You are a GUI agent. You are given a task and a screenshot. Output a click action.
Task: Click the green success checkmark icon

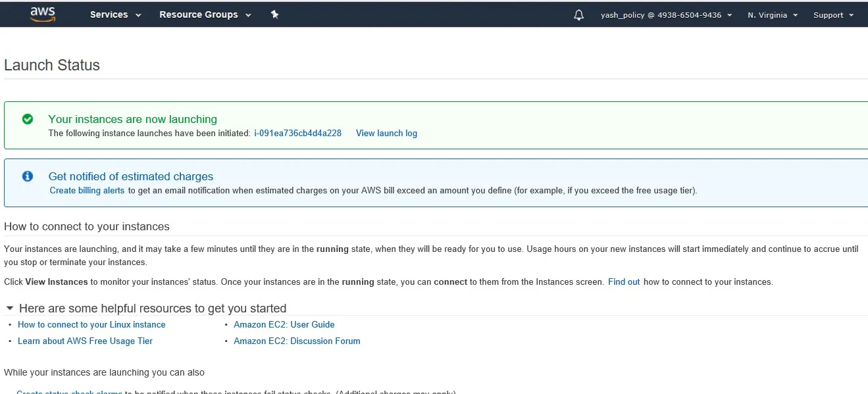(x=28, y=119)
